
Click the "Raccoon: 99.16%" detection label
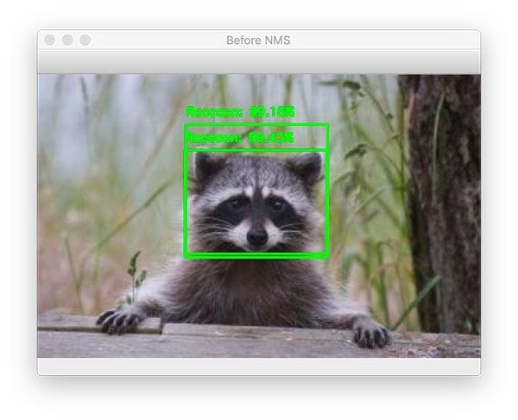(x=240, y=111)
